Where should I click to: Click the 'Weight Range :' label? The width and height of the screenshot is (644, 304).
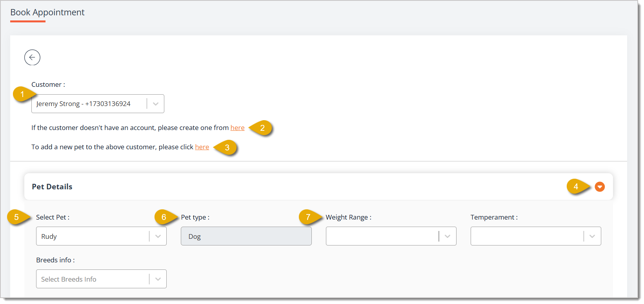pyautogui.click(x=349, y=217)
